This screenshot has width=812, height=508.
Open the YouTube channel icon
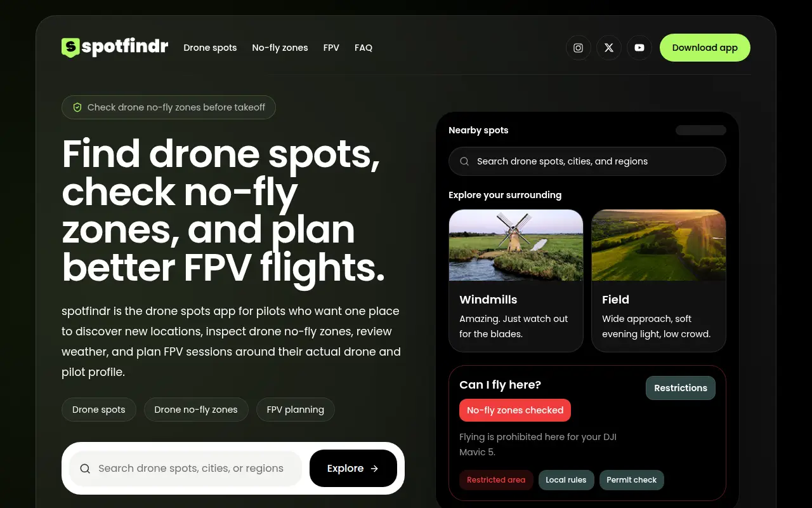(x=639, y=48)
